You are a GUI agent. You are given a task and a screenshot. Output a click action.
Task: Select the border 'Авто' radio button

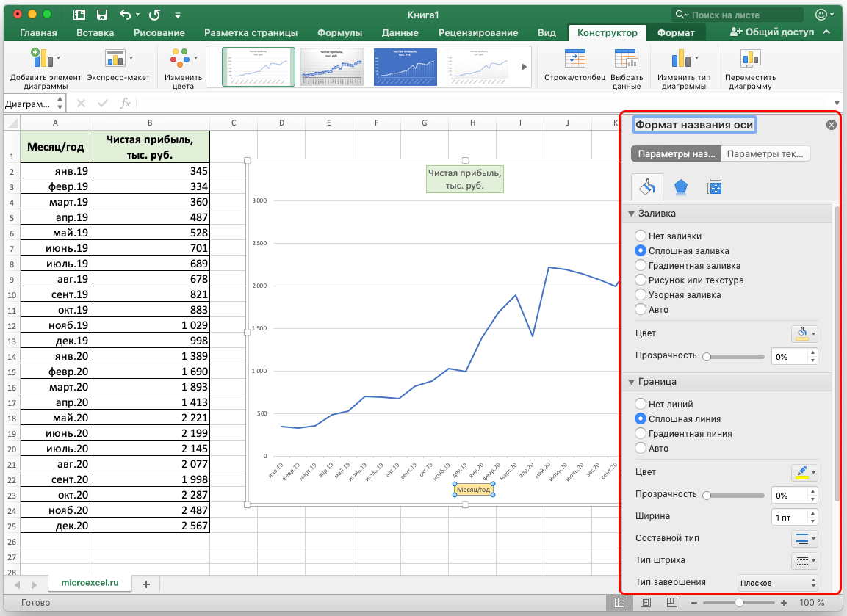(x=640, y=448)
